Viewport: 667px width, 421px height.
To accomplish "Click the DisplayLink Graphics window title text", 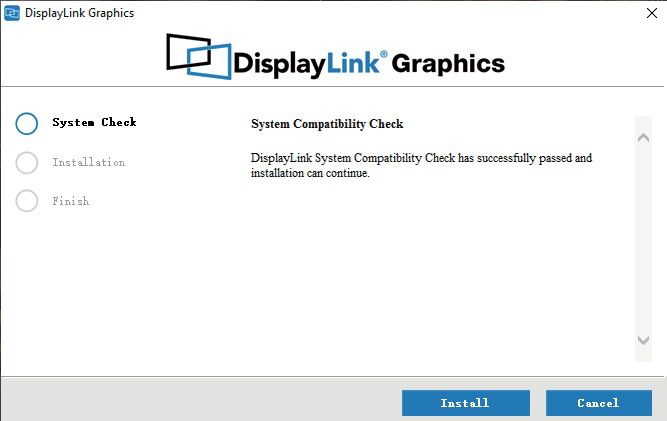I will tap(80, 13).
